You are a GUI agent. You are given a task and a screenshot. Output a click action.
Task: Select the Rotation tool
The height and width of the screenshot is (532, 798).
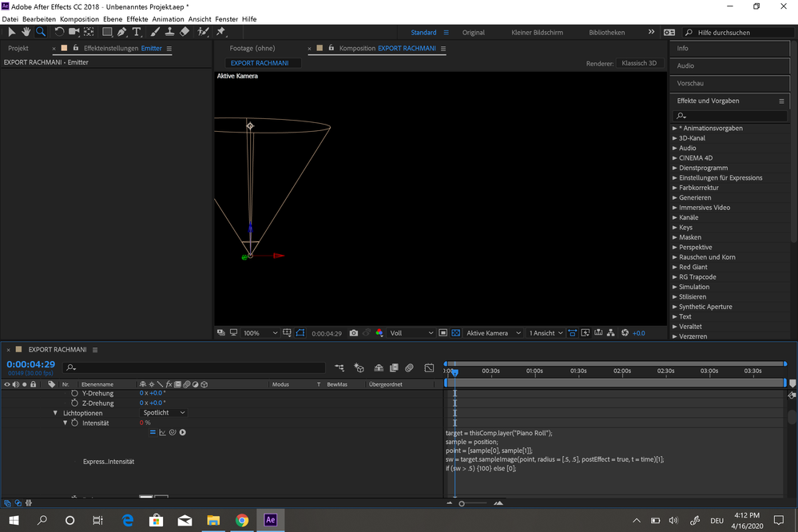tap(59, 32)
